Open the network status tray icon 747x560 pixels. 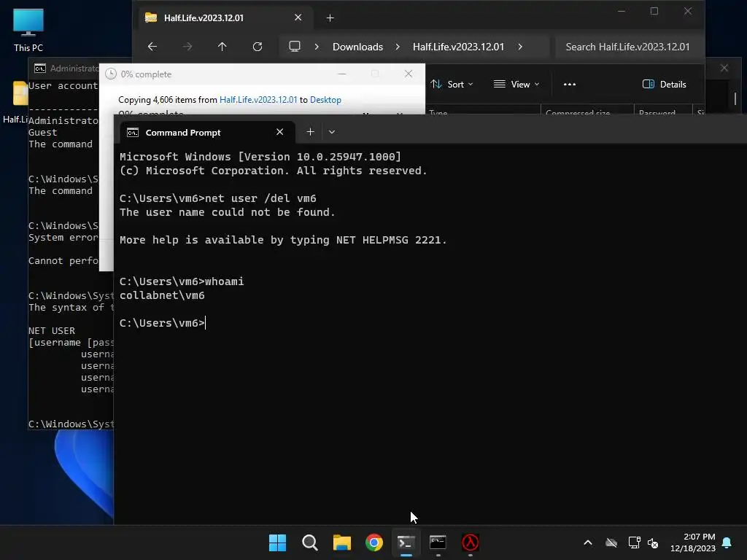tap(634, 542)
